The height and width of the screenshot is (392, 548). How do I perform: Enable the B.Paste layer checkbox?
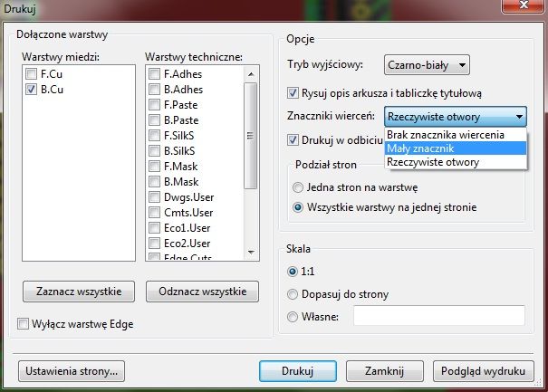click(x=154, y=120)
